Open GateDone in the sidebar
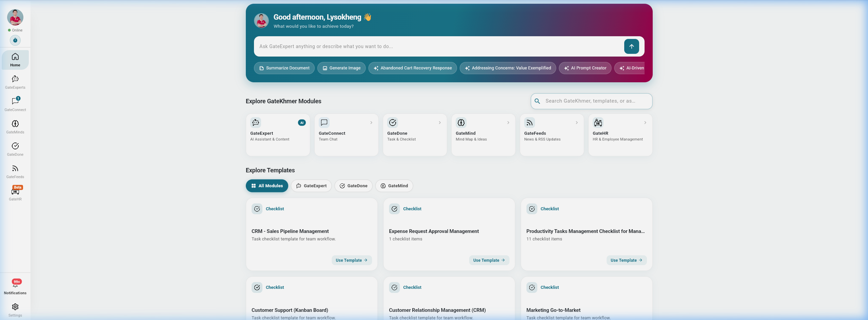This screenshot has width=868, height=320. (15, 149)
